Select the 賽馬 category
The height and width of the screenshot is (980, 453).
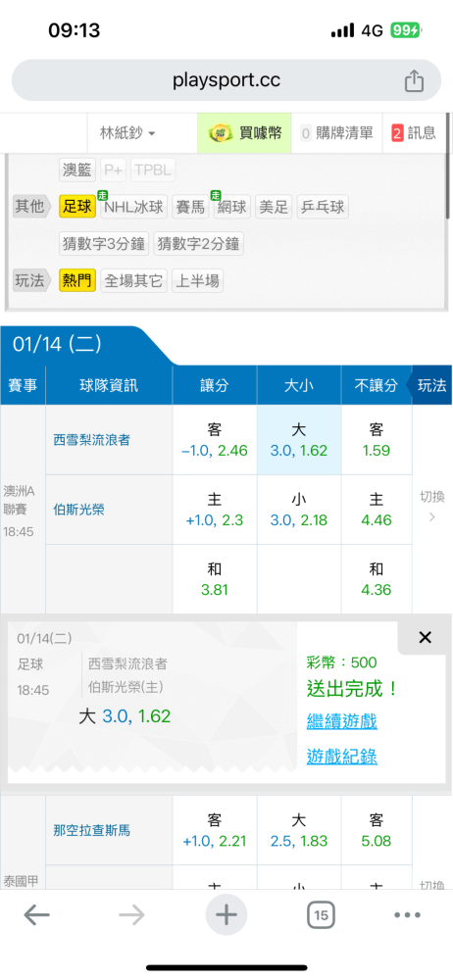click(190, 206)
